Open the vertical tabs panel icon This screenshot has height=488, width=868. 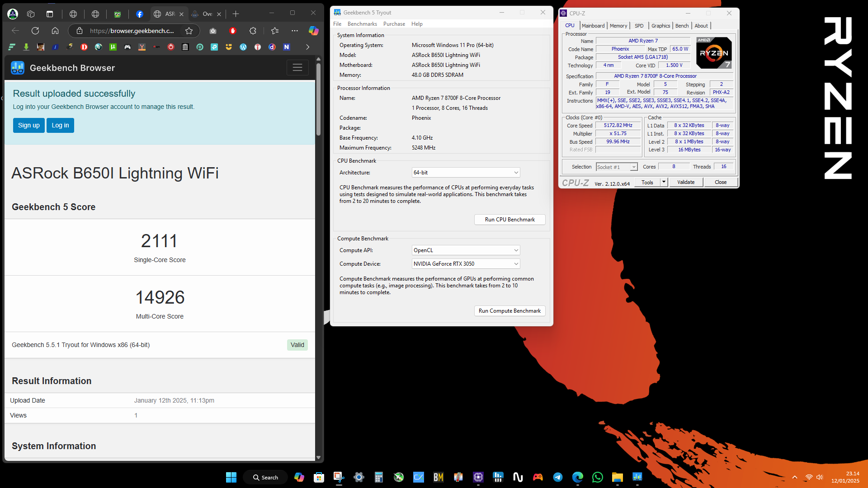pyautogui.click(x=50, y=14)
